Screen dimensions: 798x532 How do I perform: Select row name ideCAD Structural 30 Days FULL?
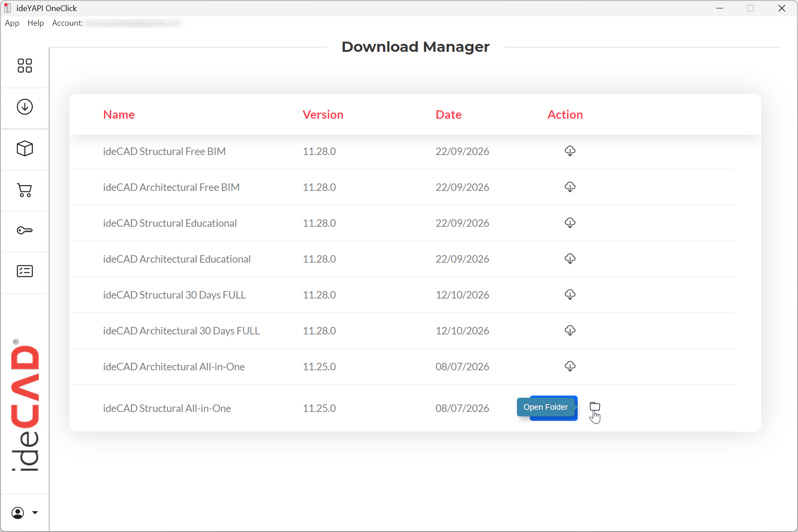point(174,295)
